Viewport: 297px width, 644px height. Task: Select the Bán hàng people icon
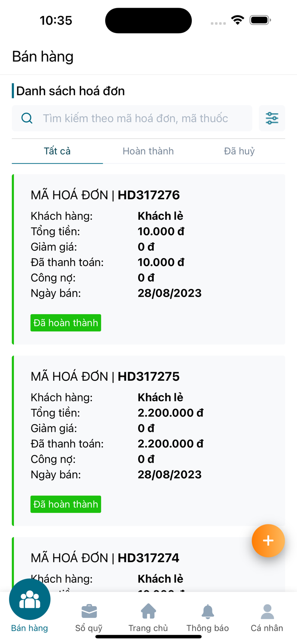pos(29,599)
